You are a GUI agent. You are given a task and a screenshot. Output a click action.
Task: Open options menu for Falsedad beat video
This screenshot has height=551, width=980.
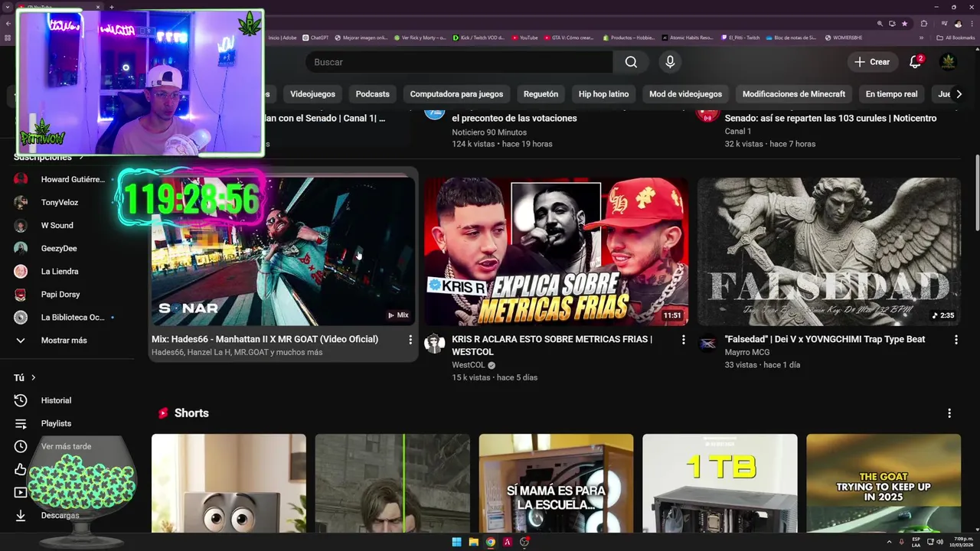pos(955,340)
